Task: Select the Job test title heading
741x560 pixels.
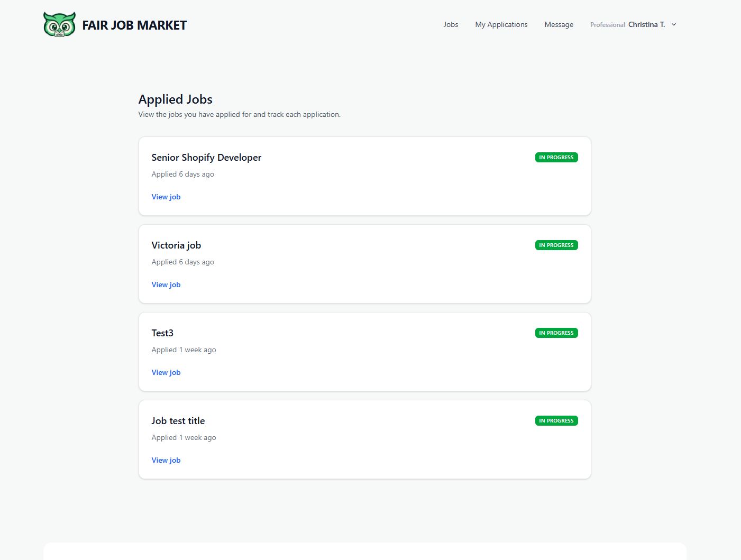Action: 178,421
